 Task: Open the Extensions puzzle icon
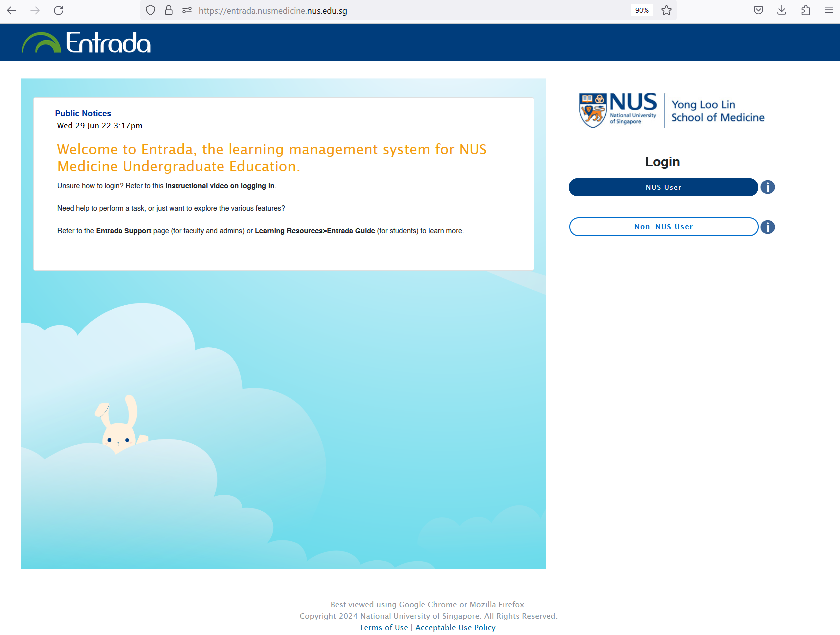coord(806,10)
